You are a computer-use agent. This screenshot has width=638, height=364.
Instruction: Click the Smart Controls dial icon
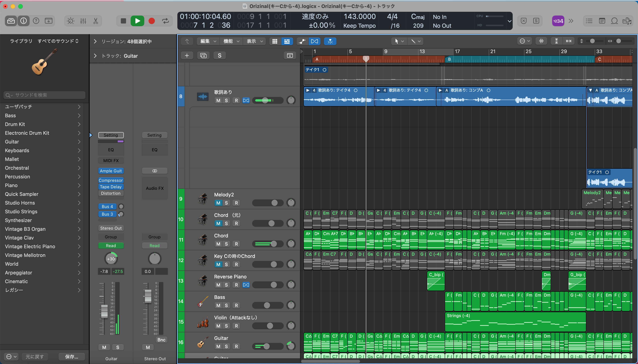(70, 21)
